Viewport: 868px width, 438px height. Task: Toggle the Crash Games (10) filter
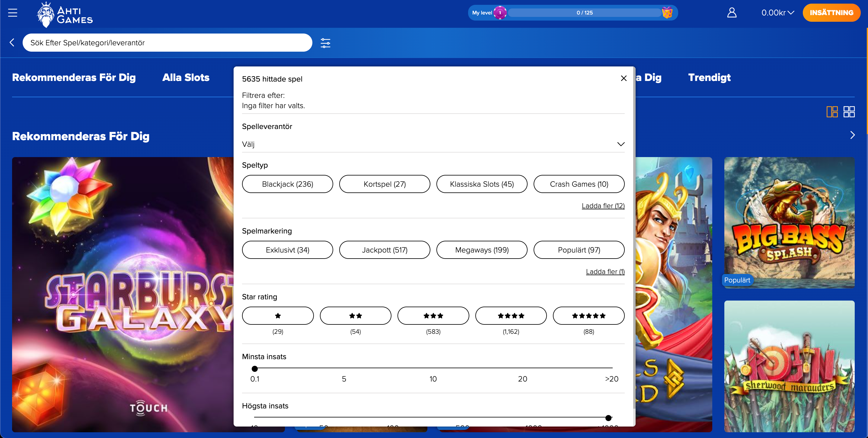(x=579, y=184)
